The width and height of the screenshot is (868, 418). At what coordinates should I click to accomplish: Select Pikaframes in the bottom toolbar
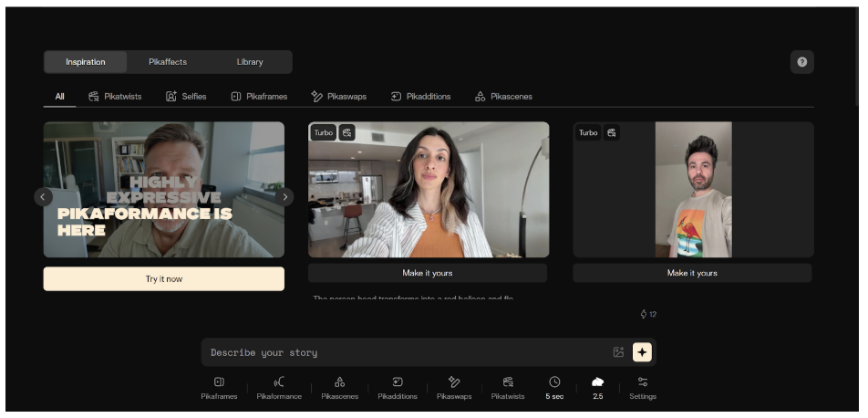coord(219,387)
